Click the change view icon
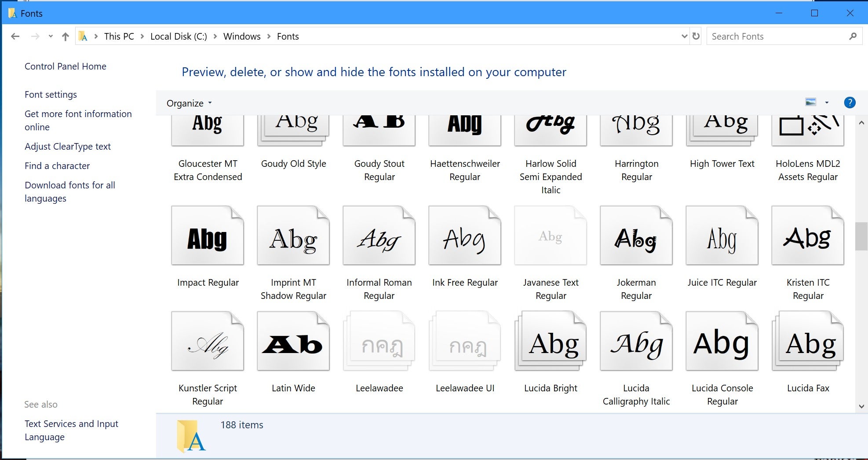868x460 pixels. 810,102
